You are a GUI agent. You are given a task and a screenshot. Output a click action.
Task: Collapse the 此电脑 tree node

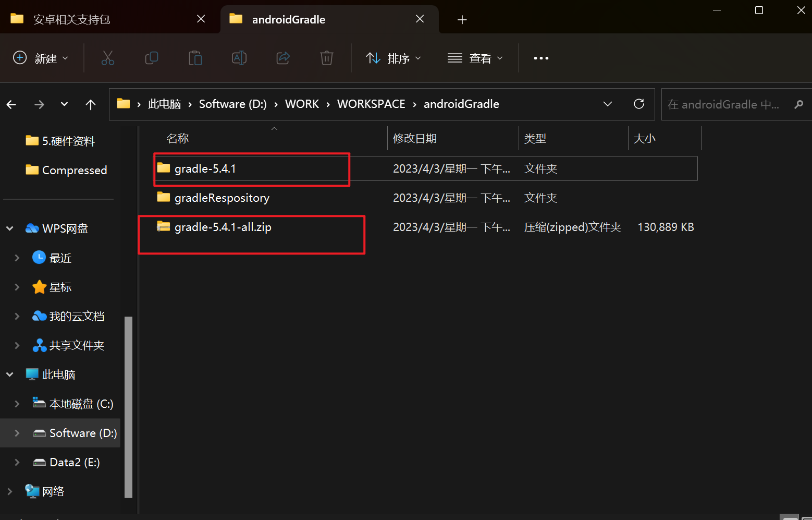10,374
